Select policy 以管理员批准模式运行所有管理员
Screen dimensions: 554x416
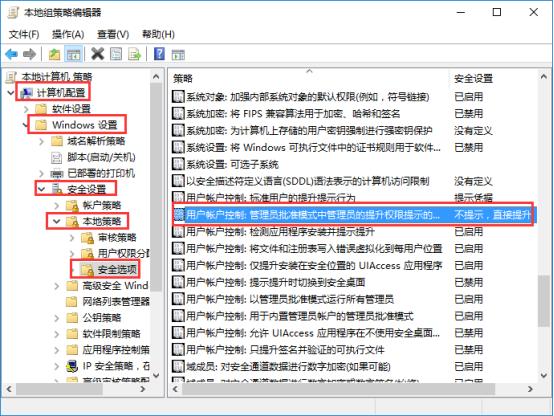point(290,299)
